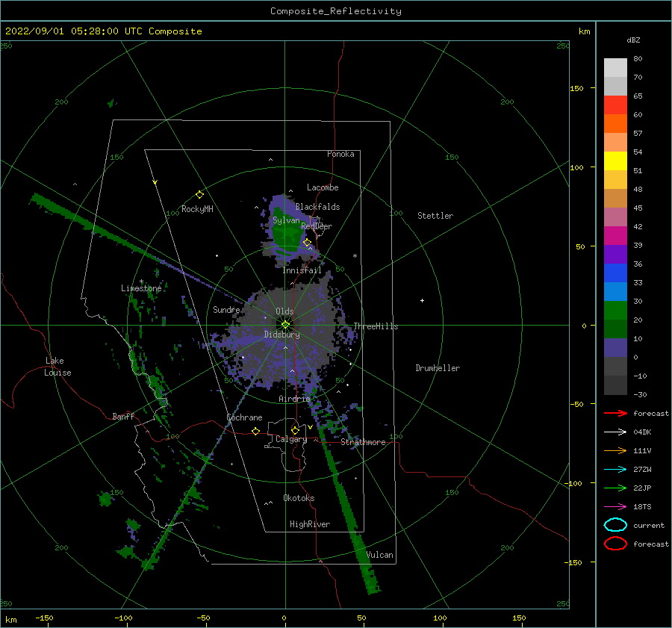
Task: Click the cyan current ellipse in legend
Action: (615, 525)
